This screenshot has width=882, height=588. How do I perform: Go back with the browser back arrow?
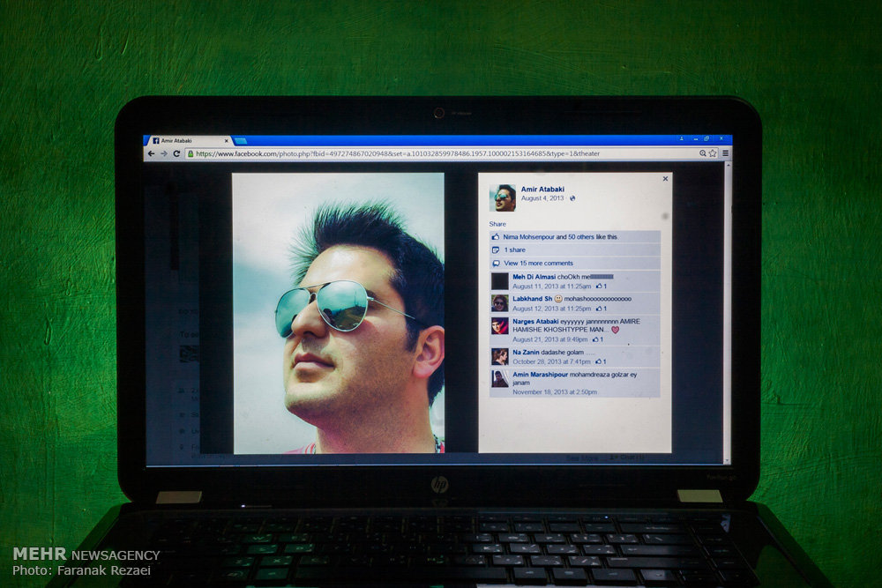tap(151, 153)
